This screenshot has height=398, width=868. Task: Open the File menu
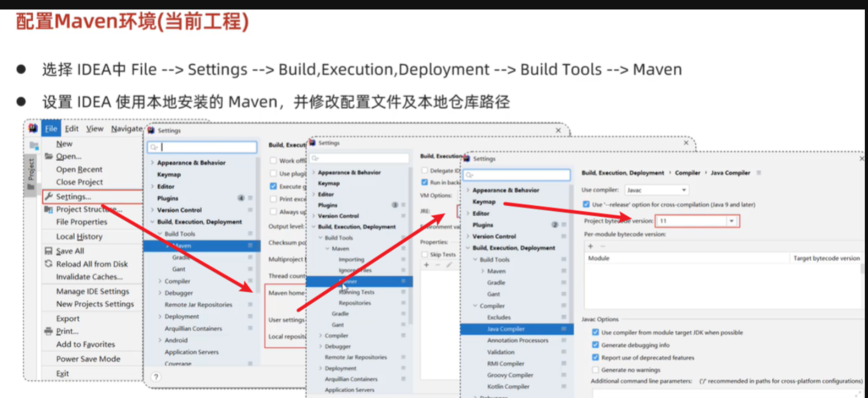51,129
